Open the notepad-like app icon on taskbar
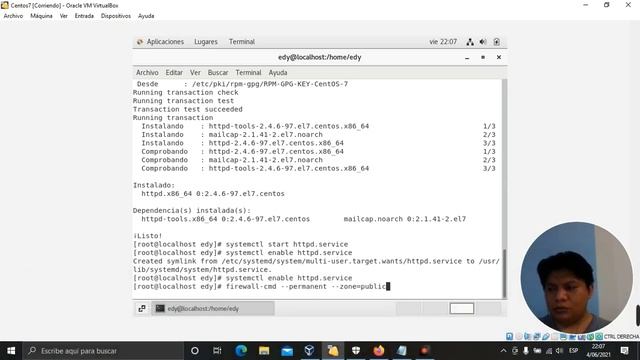Image resolution: width=640 pixels, height=360 pixels. pyautogui.click(x=402, y=351)
